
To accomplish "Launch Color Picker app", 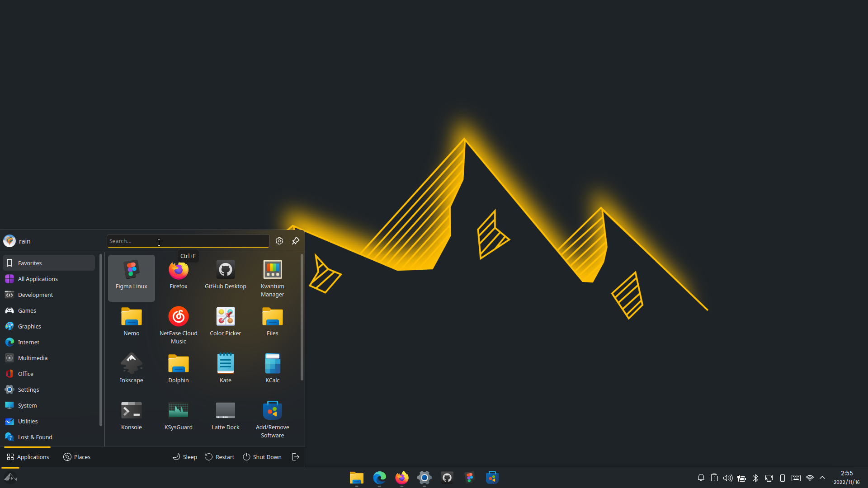I will tap(226, 325).
